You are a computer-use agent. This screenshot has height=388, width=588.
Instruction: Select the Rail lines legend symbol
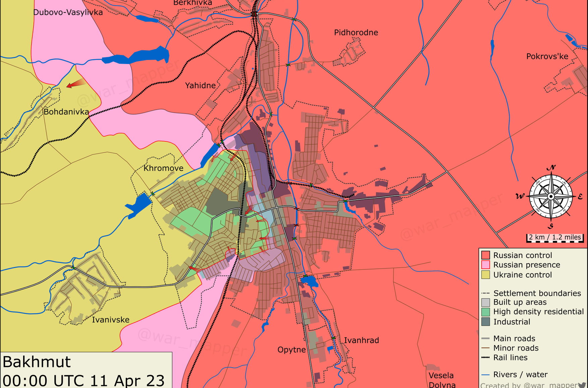(x=485, y=358)
